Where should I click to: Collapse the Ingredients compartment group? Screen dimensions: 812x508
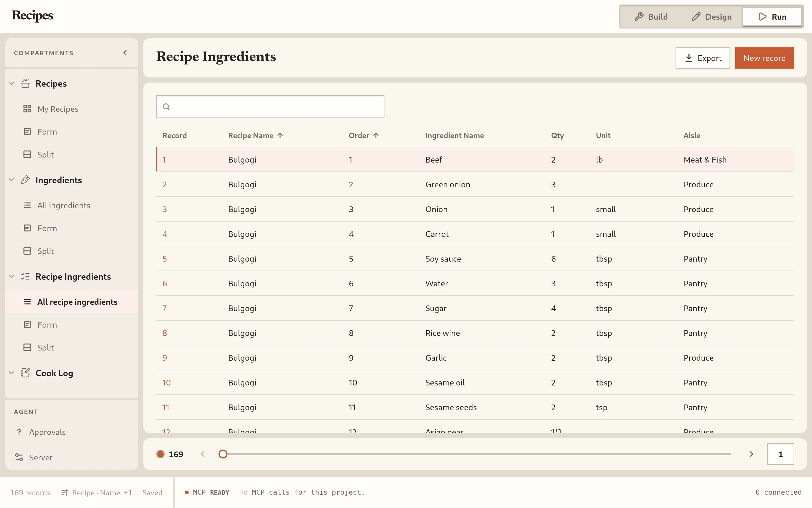tap(12, 180)
